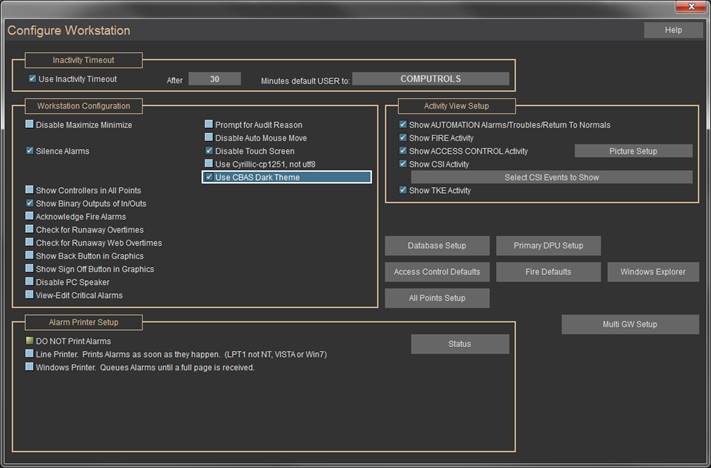Enable Prompt for Audit Reason
Viewport: 711px width, 468px height.
[x=209, y=125]
